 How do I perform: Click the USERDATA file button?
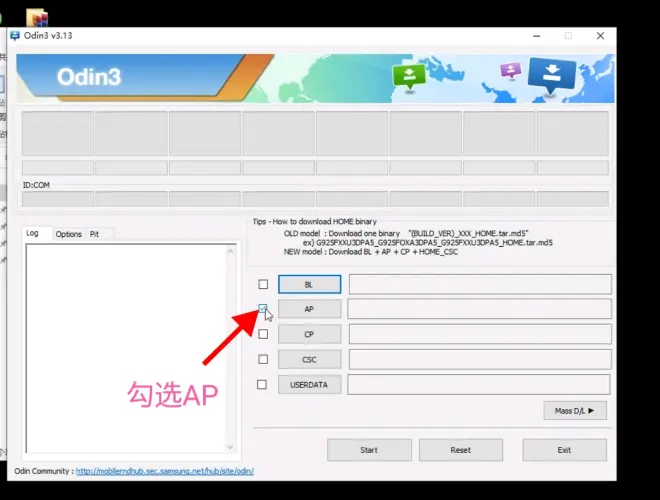click(309, 385)
